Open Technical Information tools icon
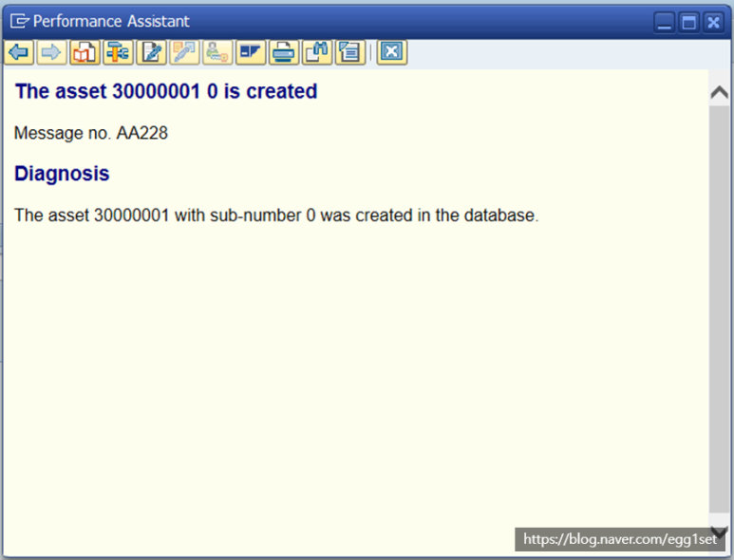Image resolution: width=734 pixels, height=560 pixels. [118, 52]
